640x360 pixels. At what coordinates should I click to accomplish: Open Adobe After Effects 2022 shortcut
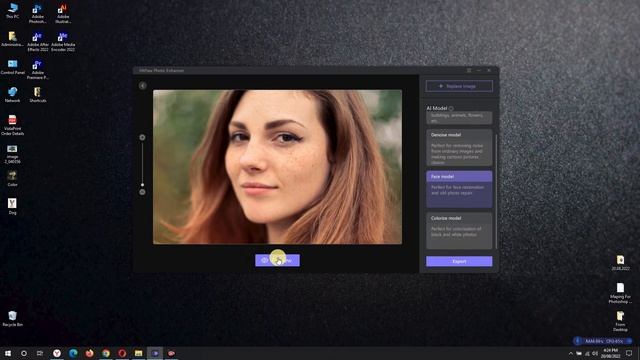tap(38, 42)
